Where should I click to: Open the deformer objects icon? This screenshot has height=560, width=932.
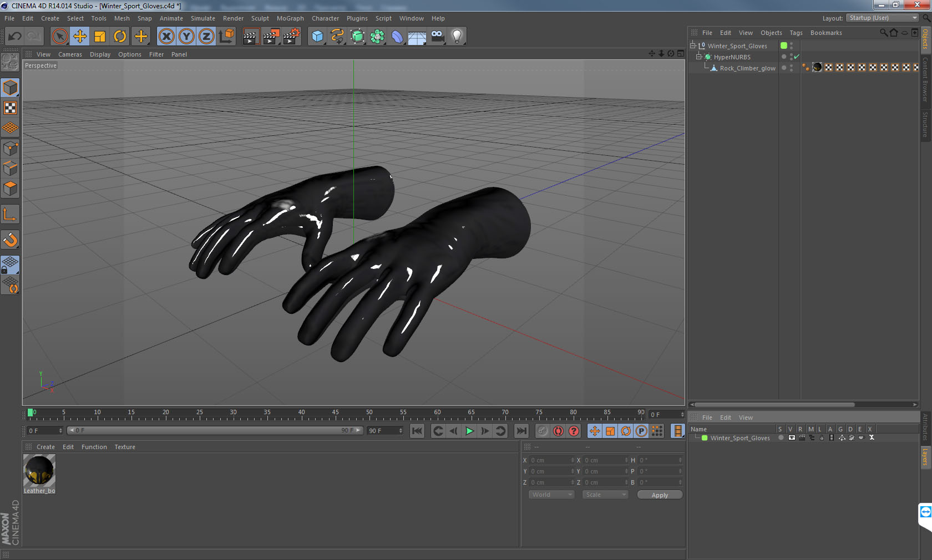click(397, 37)
